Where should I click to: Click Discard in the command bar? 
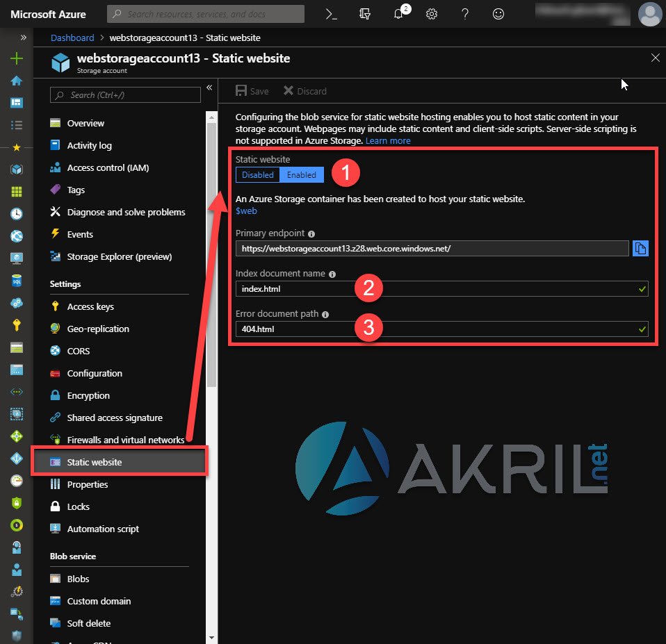pyautogui.click(x=305, y=91)
